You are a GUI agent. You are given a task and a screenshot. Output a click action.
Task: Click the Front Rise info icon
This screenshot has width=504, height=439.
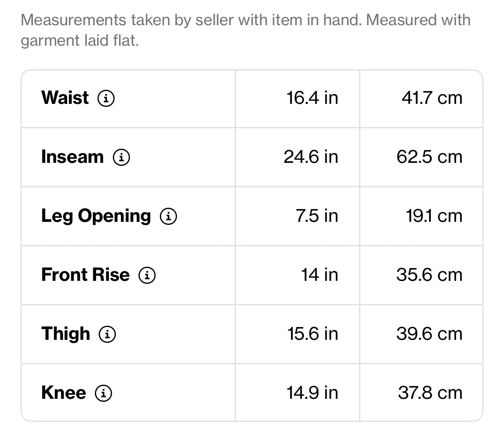click(147, 275)
